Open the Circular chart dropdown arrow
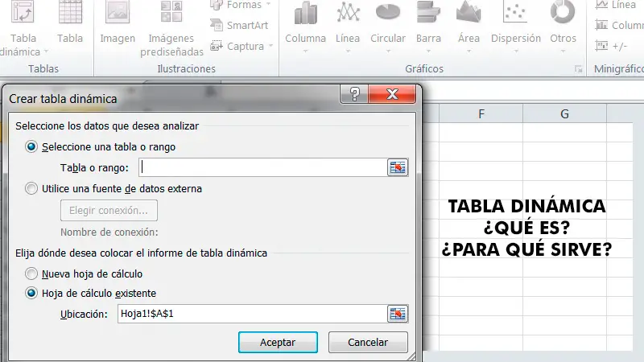This screenshot has width=644, height=362. 388,51
